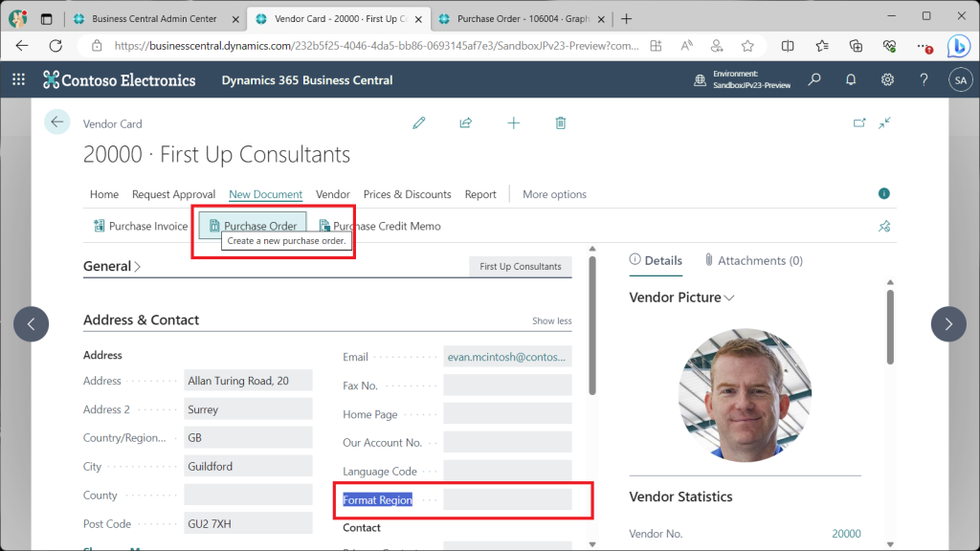
Task: Click the plus icon to create new vendor
Action: point(513,123)
